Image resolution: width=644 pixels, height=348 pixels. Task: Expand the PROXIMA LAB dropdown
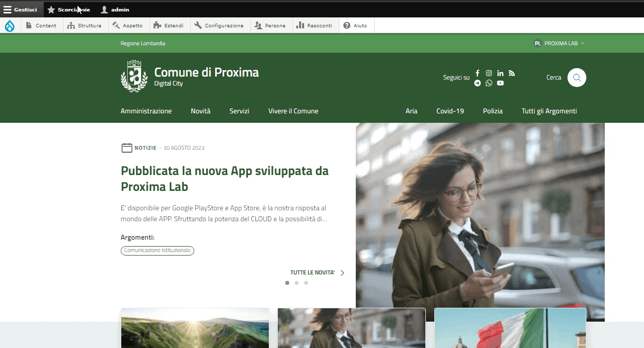(x=560, y=43)
